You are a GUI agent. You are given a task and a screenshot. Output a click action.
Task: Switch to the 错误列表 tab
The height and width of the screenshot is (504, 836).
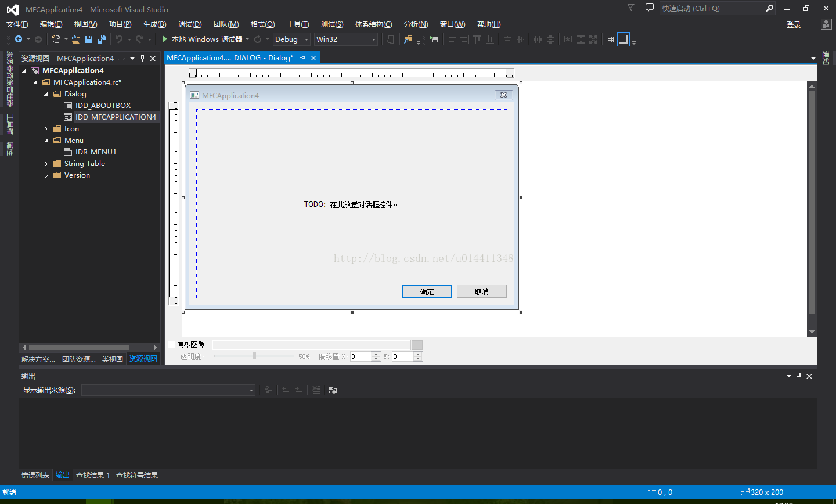pos(35,475)
